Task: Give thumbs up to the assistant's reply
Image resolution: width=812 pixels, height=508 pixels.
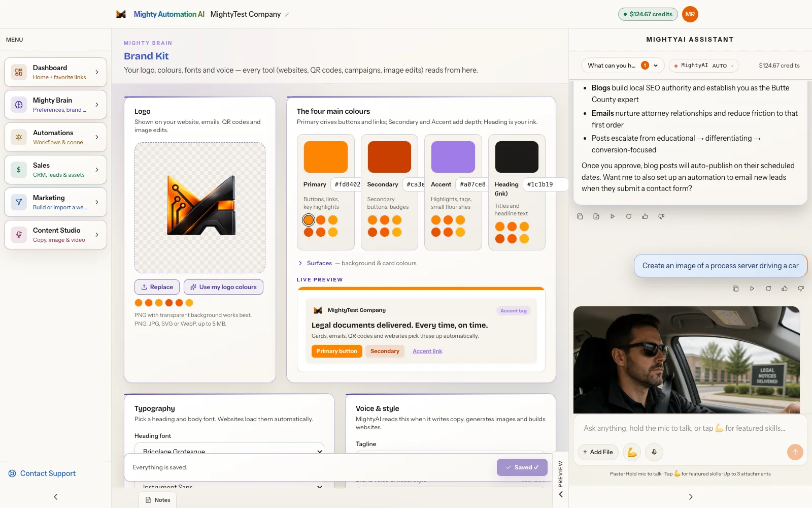Action: coord(645,216)
